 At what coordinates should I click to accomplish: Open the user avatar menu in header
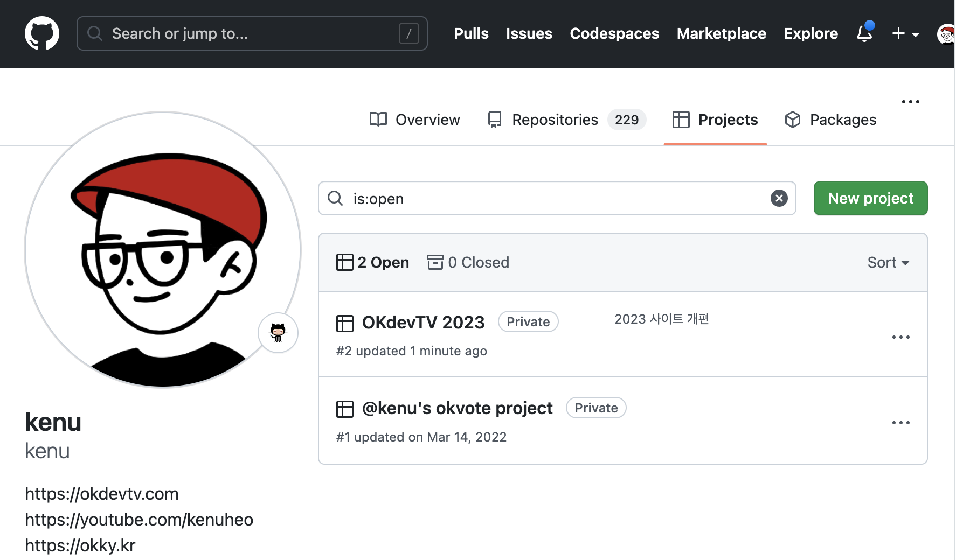point(946,34)
